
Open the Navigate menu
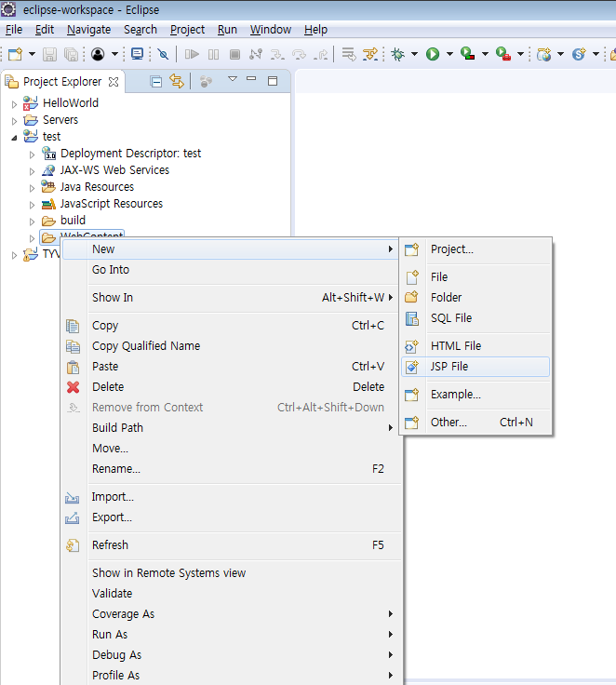click(x=88, y=29)
